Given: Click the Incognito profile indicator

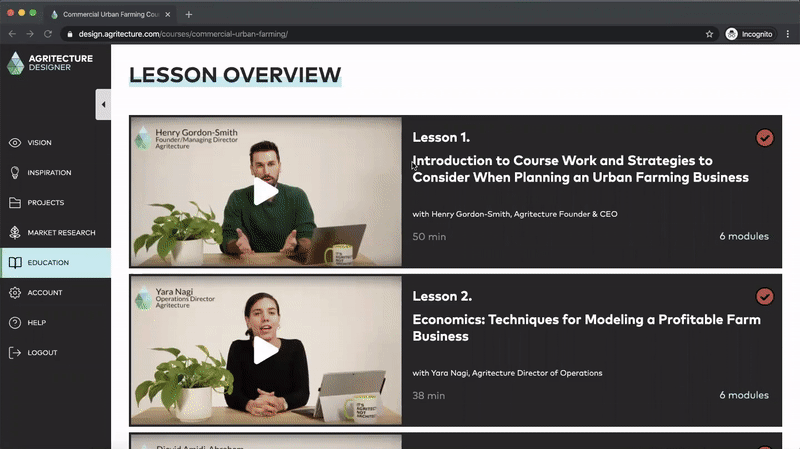Looking at the screenshot, I should pos(749,34).
